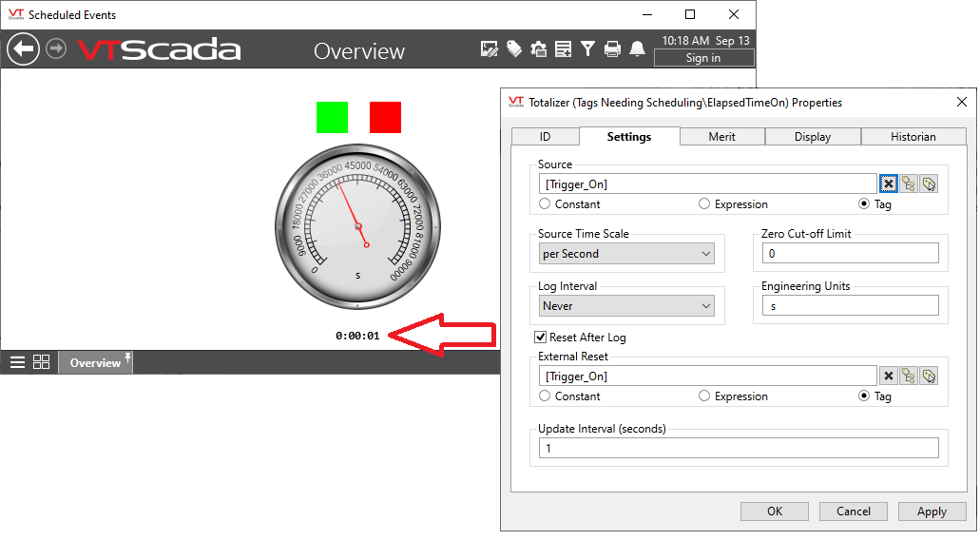Select Constant radio under Source
Viewport: 980px width, 560px height.
[545, 204]
